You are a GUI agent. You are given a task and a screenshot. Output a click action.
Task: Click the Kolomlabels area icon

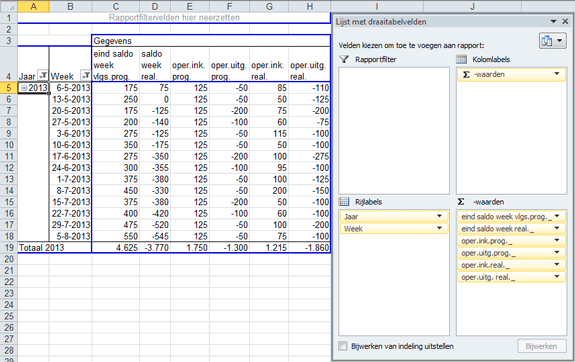click(x=462, y=59)
